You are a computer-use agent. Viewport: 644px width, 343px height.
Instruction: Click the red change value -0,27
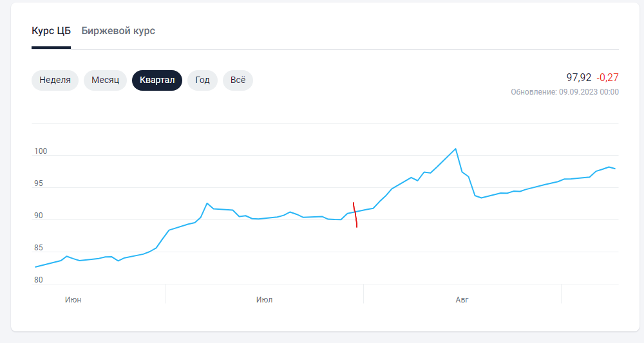(607, 77)
